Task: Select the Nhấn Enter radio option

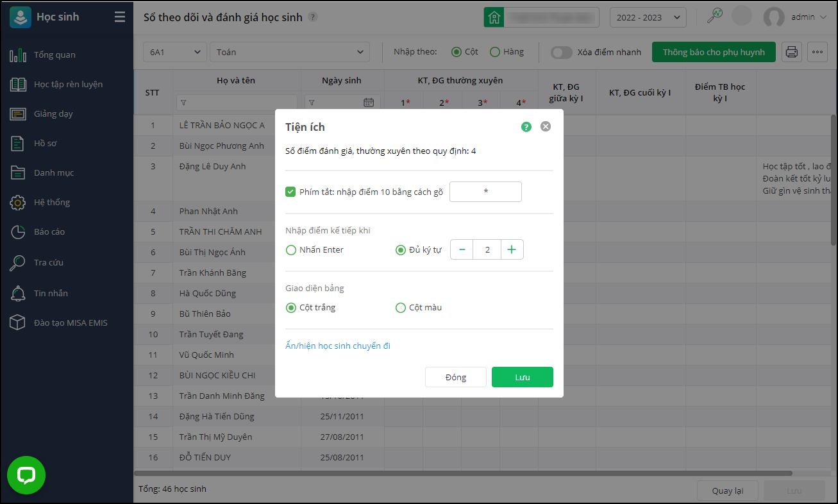Action: click(291, 250)
